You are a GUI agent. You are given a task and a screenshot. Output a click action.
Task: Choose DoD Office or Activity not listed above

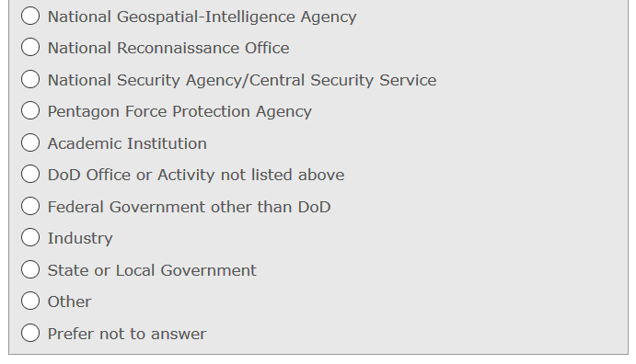point(30,174)
